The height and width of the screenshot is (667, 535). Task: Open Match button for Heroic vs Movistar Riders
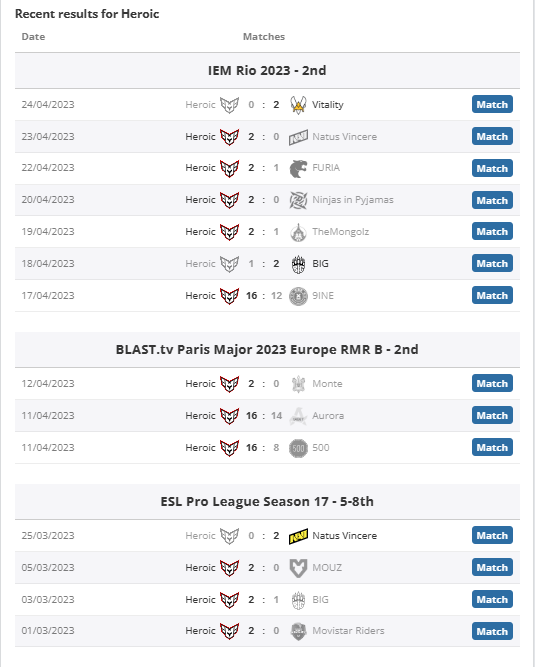(x=492, y=631)
